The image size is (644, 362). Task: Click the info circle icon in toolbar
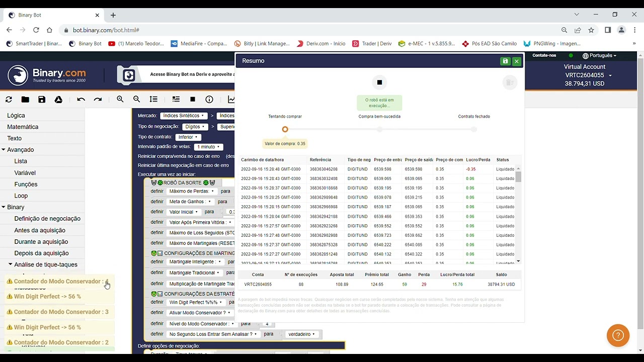tap(209, 100)
